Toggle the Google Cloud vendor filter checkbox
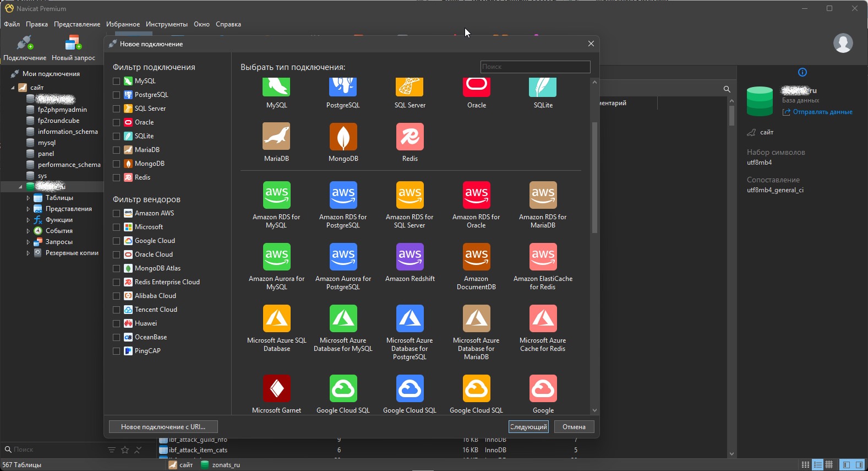868x471 pixels. (116, 241)
